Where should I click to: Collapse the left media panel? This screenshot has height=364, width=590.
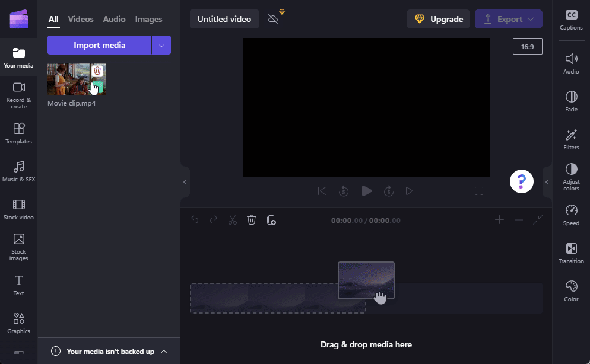[185, 182]
